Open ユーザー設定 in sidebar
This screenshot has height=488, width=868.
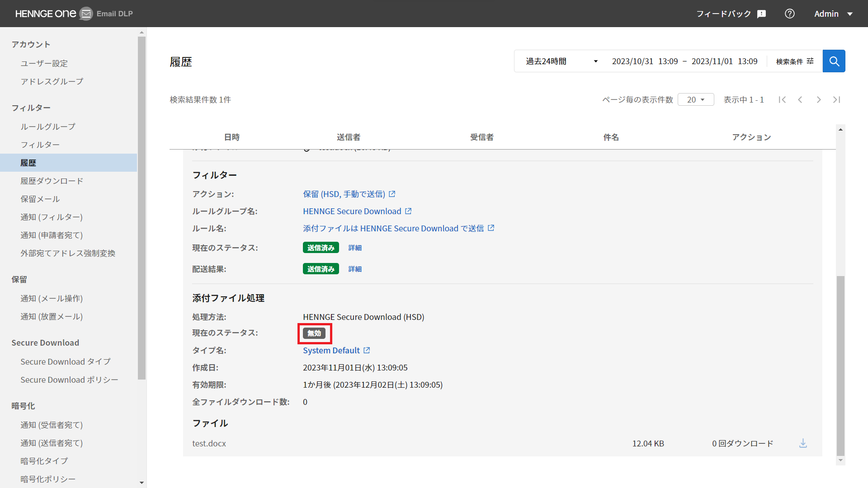pyautogui.click(x=44, y=63)
